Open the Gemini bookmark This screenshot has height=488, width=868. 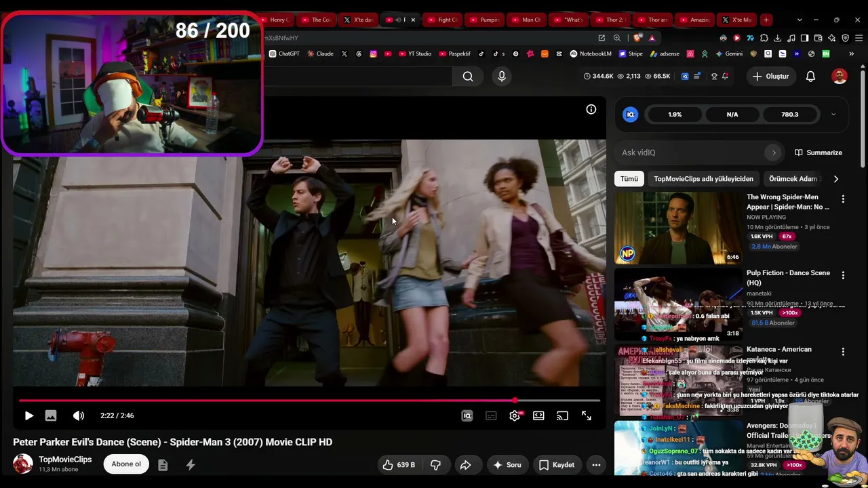pyautogui.click(x=729, y=54)
